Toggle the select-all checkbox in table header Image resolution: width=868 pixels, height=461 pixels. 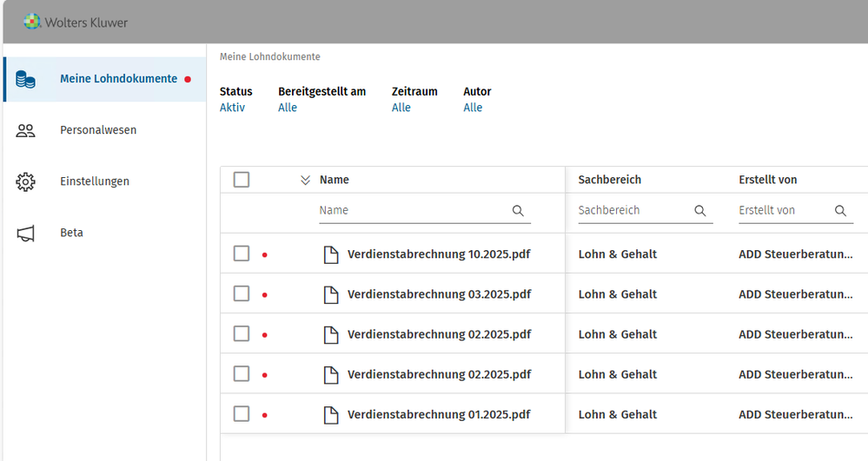[242, 180]
